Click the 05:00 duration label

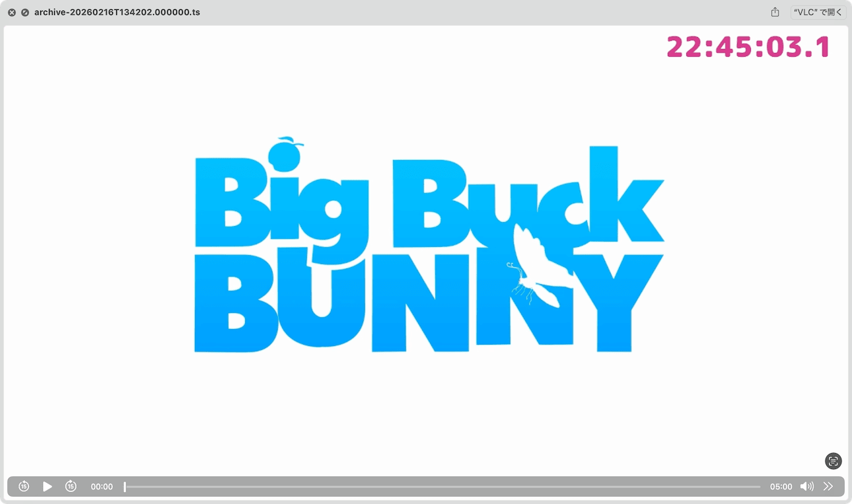[x=781, y=487]
